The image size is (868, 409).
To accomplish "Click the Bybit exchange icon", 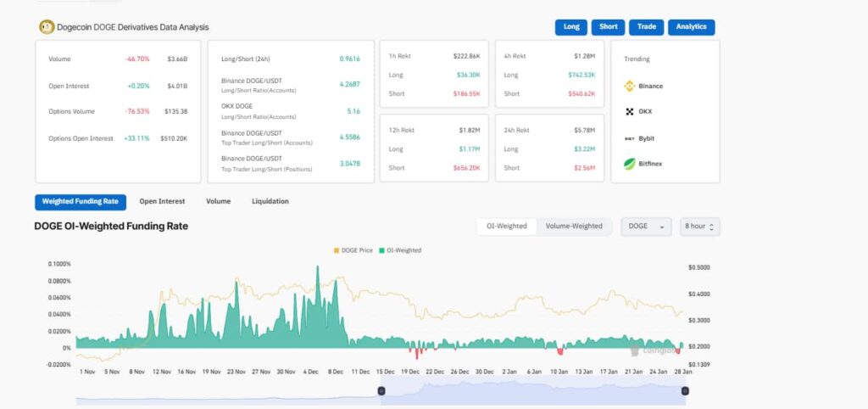I will pos(630,137).
